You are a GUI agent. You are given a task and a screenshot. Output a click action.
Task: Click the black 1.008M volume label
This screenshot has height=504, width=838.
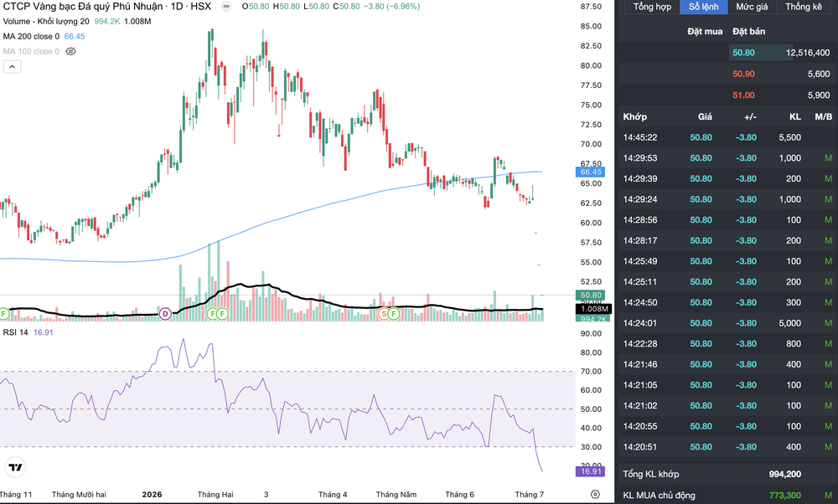click(x=594, y=309)
